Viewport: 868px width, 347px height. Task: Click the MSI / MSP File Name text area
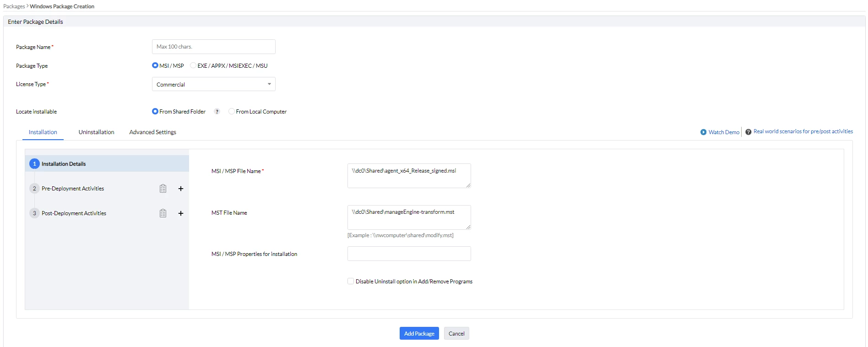coord(409,176)
